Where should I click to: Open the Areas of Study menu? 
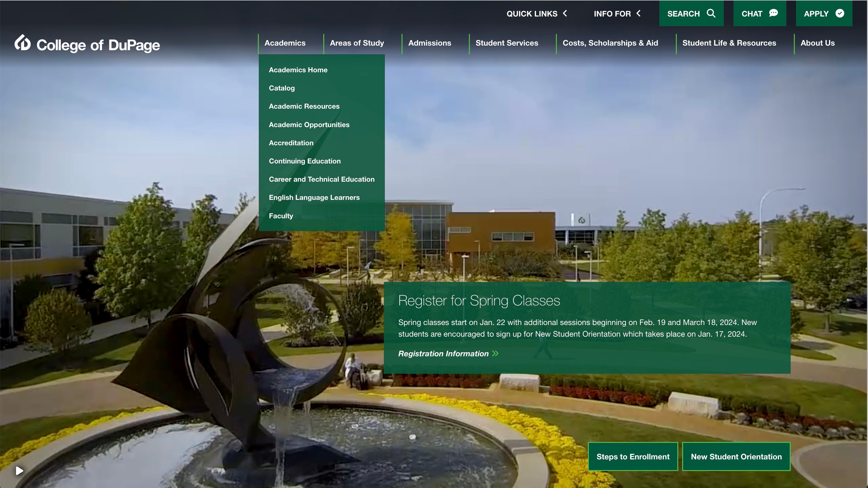(x=357, y=43)
